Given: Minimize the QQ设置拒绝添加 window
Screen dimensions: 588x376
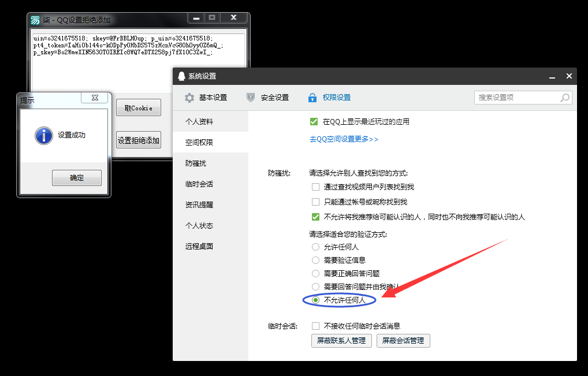Looking at the screenshot, I should [196, 18].
